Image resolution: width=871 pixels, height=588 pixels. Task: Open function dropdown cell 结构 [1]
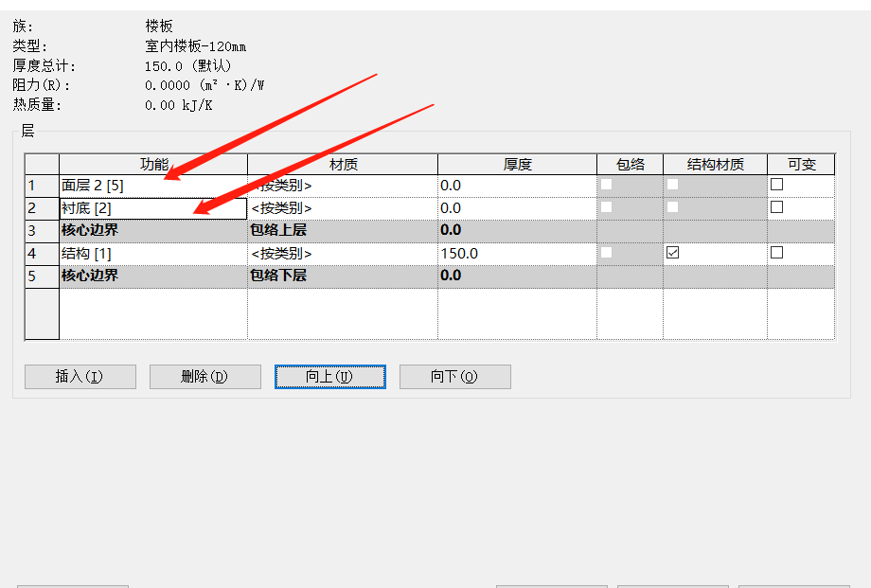coord(152,254)
